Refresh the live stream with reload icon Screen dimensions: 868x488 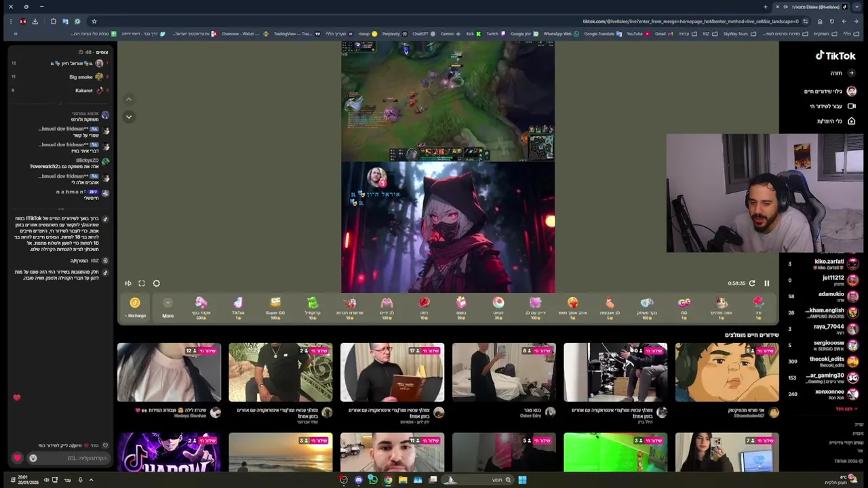(751, 283)
